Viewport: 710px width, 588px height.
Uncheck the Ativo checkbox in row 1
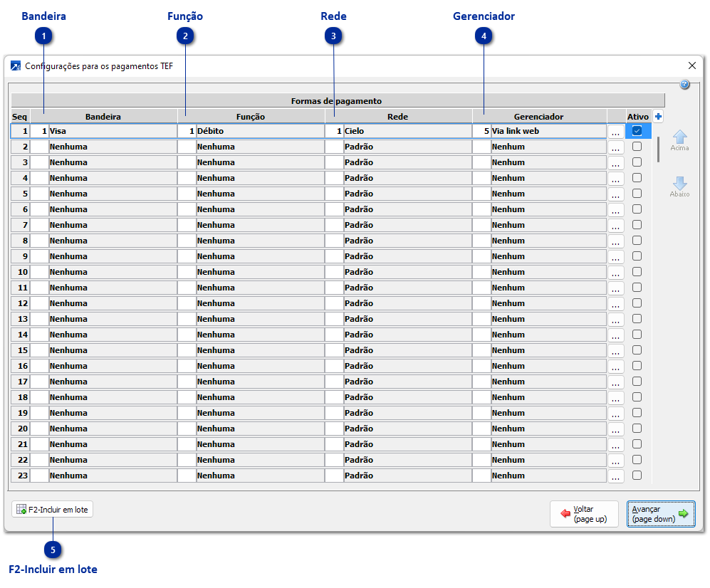click(637, 131)
